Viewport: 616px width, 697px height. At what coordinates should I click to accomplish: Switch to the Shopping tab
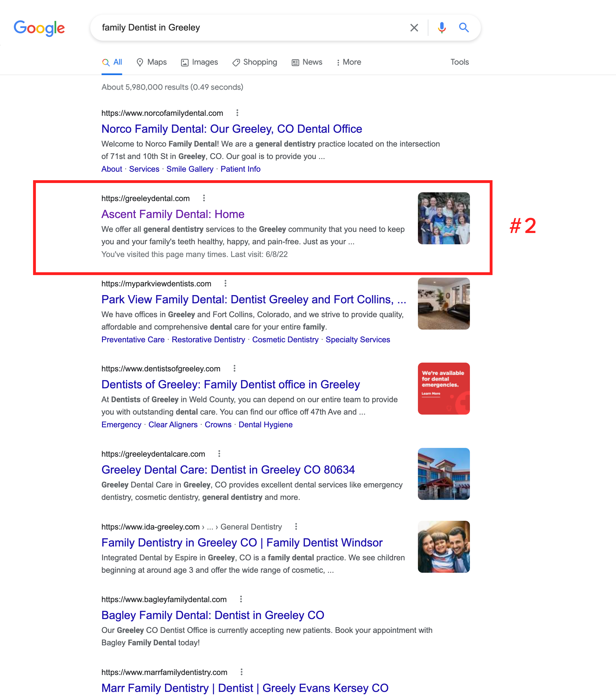[x=255, y=62]
